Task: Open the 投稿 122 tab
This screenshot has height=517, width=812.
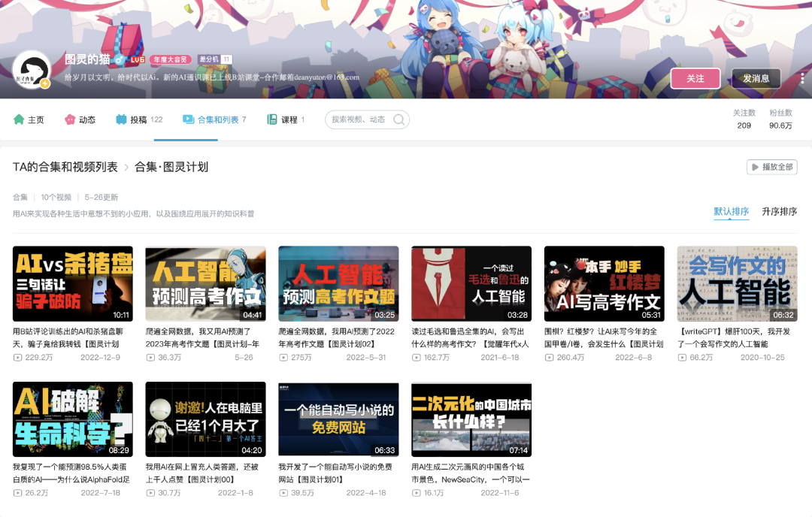Action: coord(139,119)
